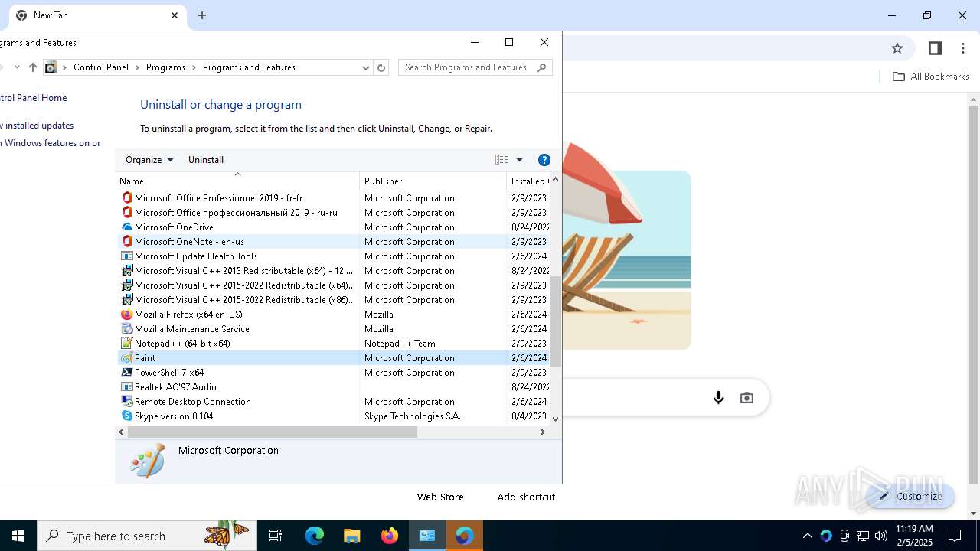Sort the list by the Name column header
The image size is (980, 551).
(x=238, y=181)
